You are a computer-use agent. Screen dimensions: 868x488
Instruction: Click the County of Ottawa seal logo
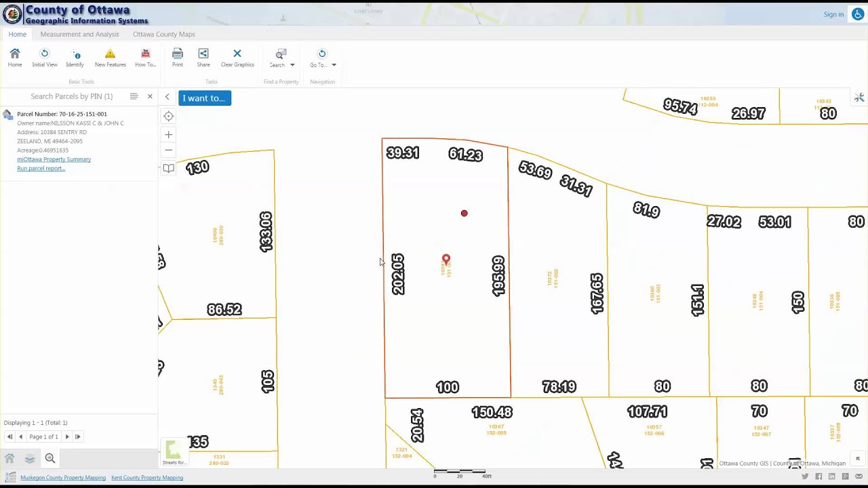(x=12, y=14)
